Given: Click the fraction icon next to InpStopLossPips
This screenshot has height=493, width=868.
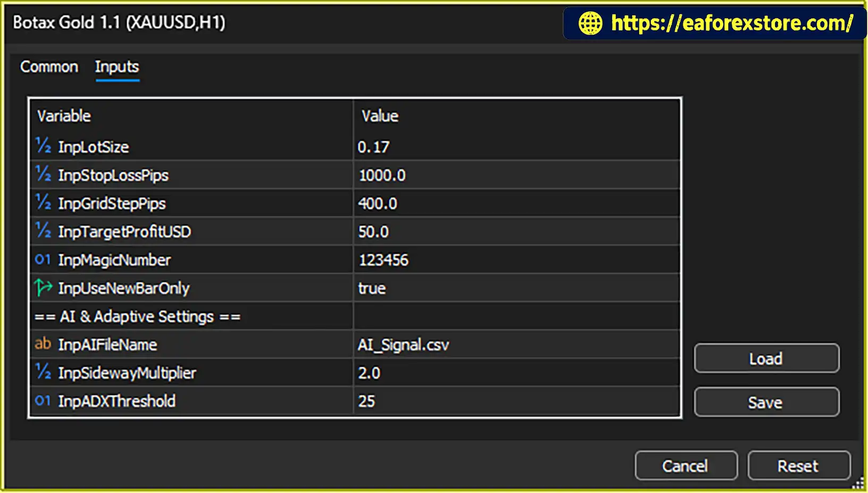Looking at the screenshot, I should 43,174.
